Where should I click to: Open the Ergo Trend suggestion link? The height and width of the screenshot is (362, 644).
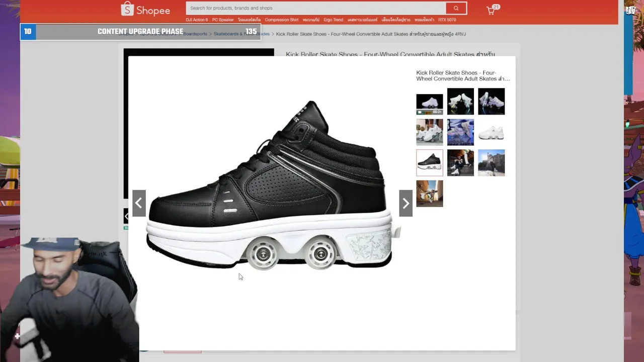coord(333,20)
